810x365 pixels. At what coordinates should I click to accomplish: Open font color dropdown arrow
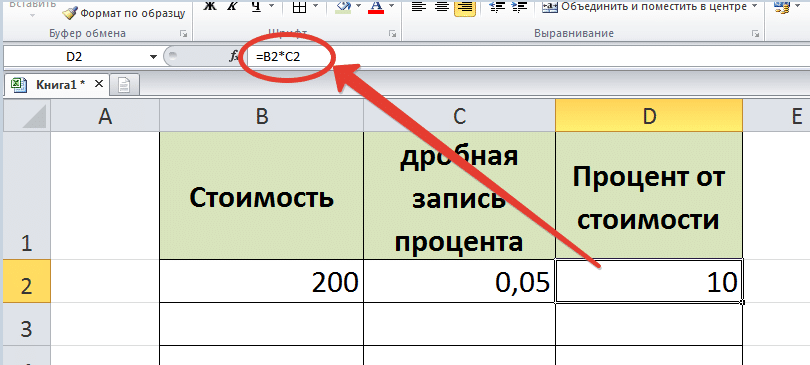click(x=392, y=6)
